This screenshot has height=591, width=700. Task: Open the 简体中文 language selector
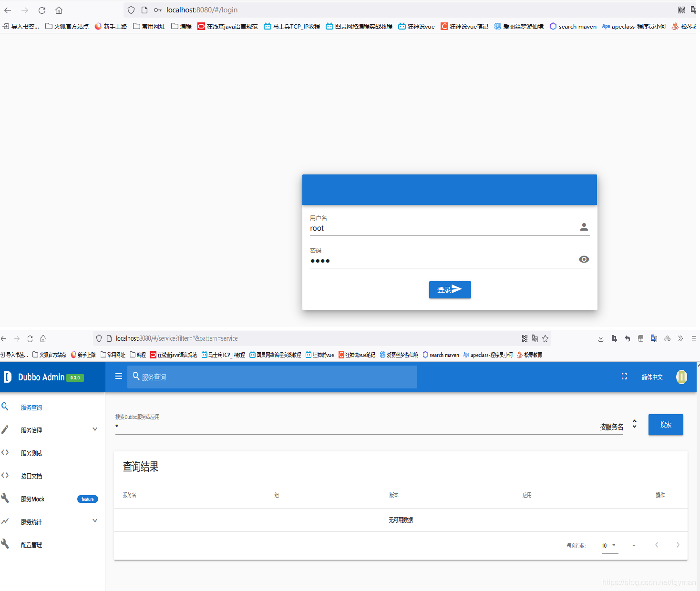click(652, 377)
